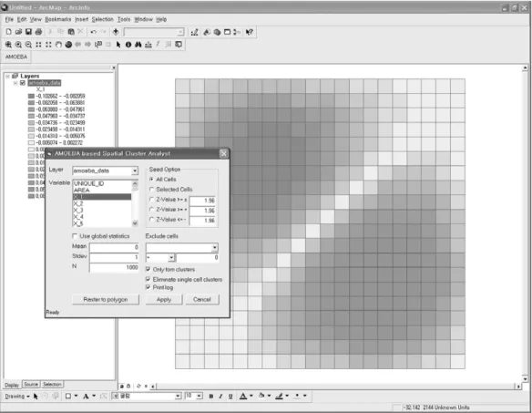Select the Zoom Out tool
This screenshot has width=532, height=413.
pos(28,45)
